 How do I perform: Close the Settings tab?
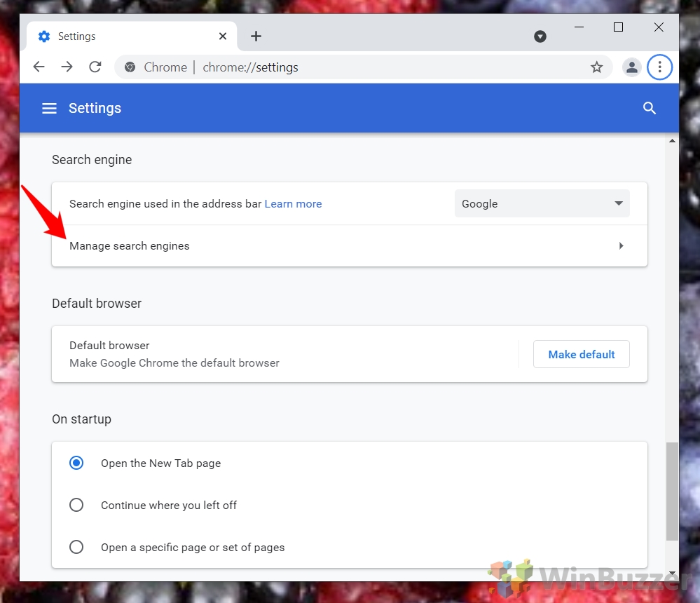(223, 36)
